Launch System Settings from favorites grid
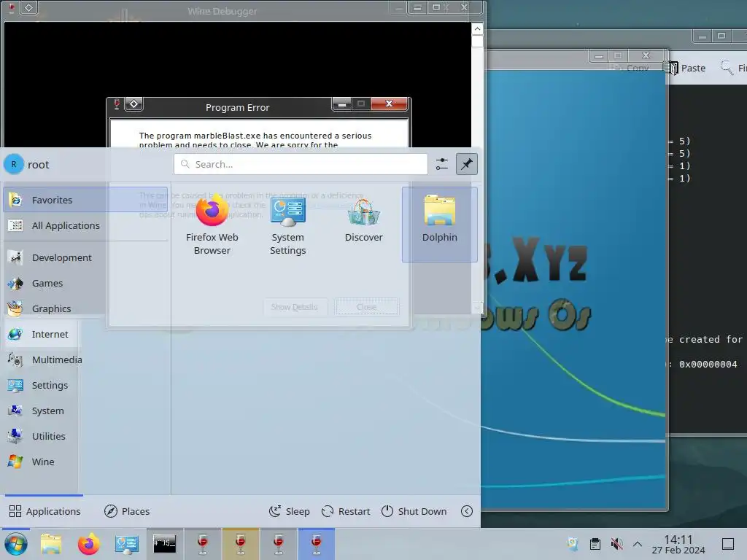 (x=287, y=225)
